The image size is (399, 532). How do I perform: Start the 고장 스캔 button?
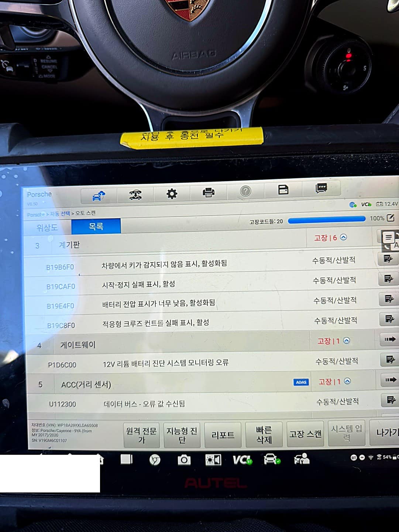pos(305,434)
